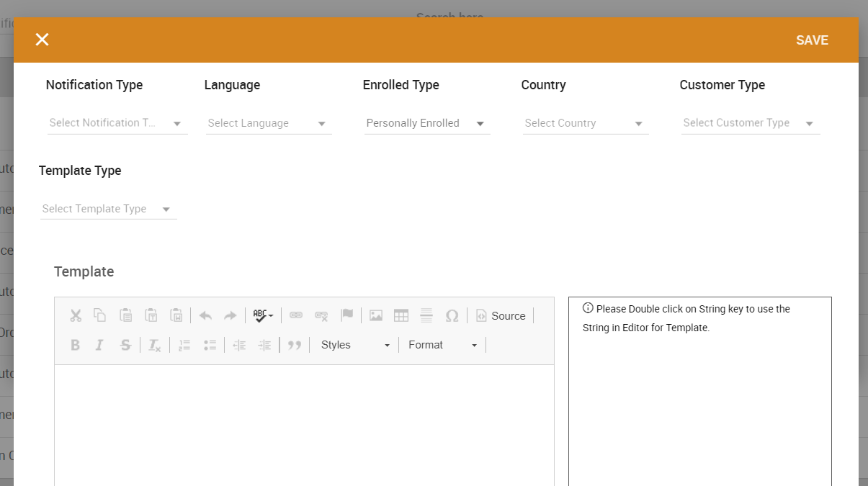868x486 pixels.
Task: Insert a bulleted list
Action: 210,345
